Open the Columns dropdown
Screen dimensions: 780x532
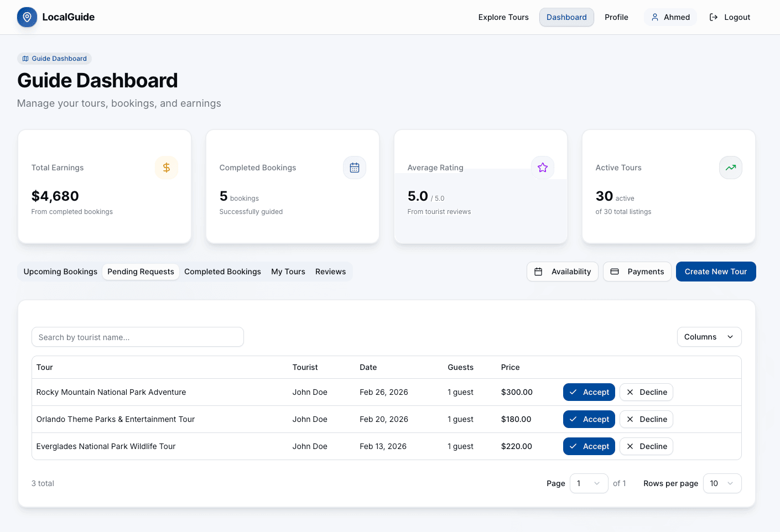point(709,337)
